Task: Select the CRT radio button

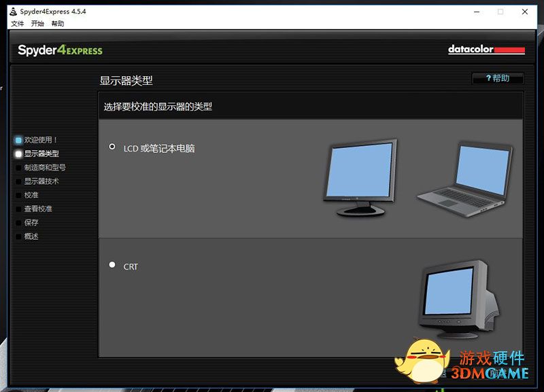Action: (112, 265)
